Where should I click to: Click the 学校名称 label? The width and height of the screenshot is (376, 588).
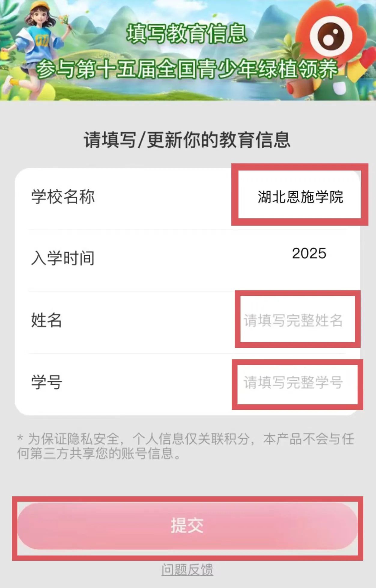pyautogui.click(x=63, y=197)
